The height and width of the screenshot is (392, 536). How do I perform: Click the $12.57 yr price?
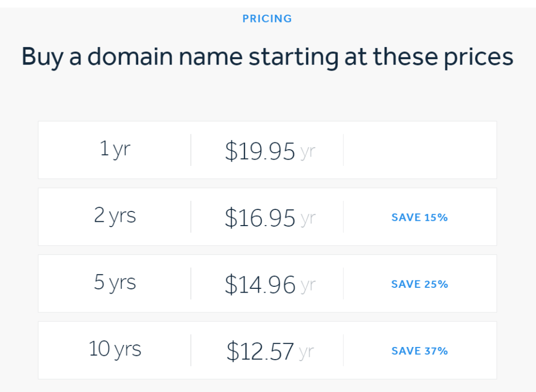[270, 351]
